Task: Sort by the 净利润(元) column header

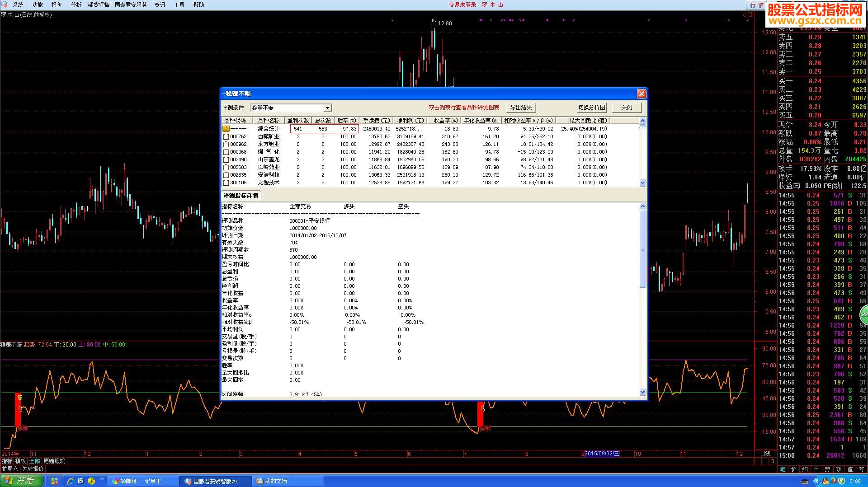Action: 410,121
